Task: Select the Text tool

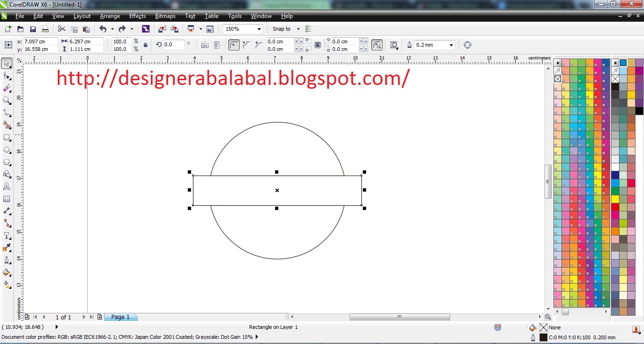Action: (x=7, y=186)
